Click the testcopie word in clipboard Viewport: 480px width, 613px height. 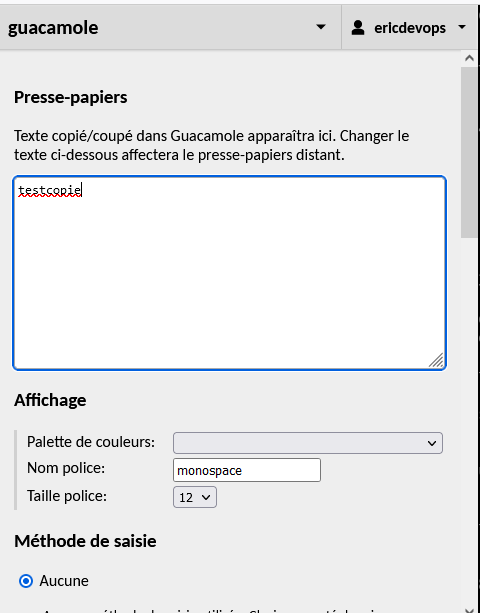click(x=50, y=190)
